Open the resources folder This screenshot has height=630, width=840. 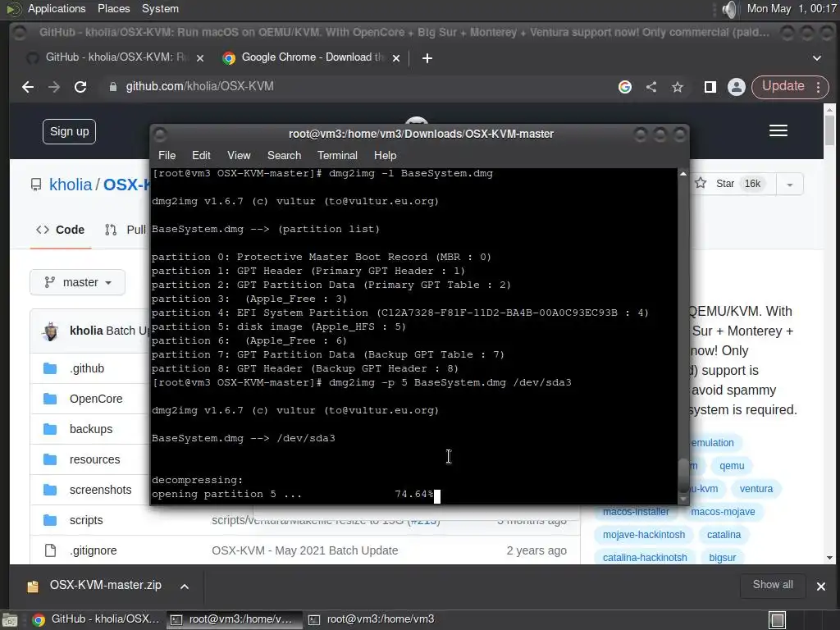95,459
